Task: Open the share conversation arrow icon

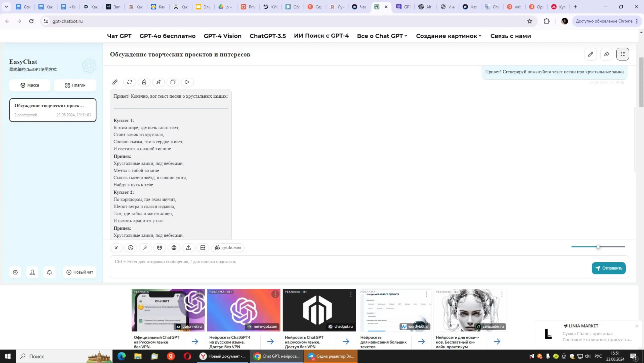Action: [x=607, y=54]
